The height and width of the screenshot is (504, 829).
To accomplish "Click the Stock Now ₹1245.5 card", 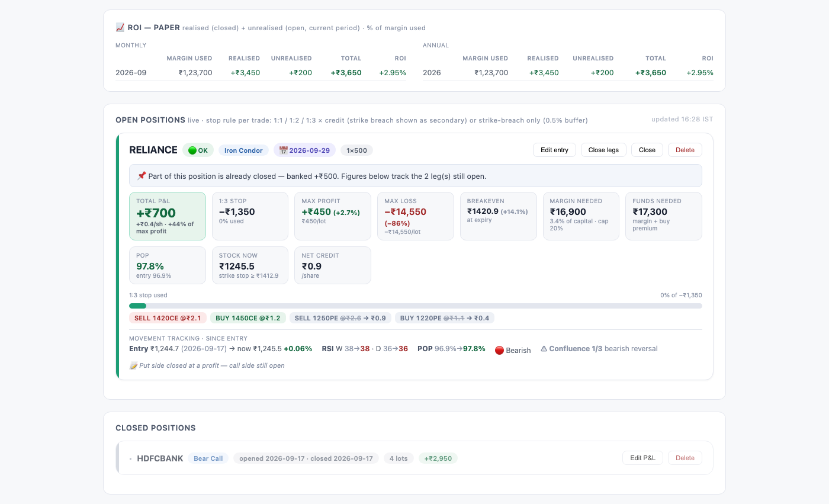I will pyautogui.click(x=250, y=265).
